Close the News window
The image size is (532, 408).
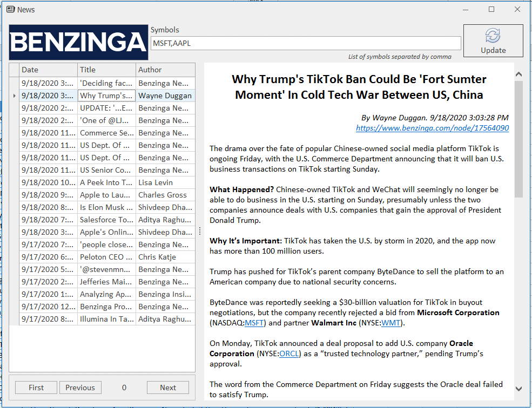coord(517,10)
